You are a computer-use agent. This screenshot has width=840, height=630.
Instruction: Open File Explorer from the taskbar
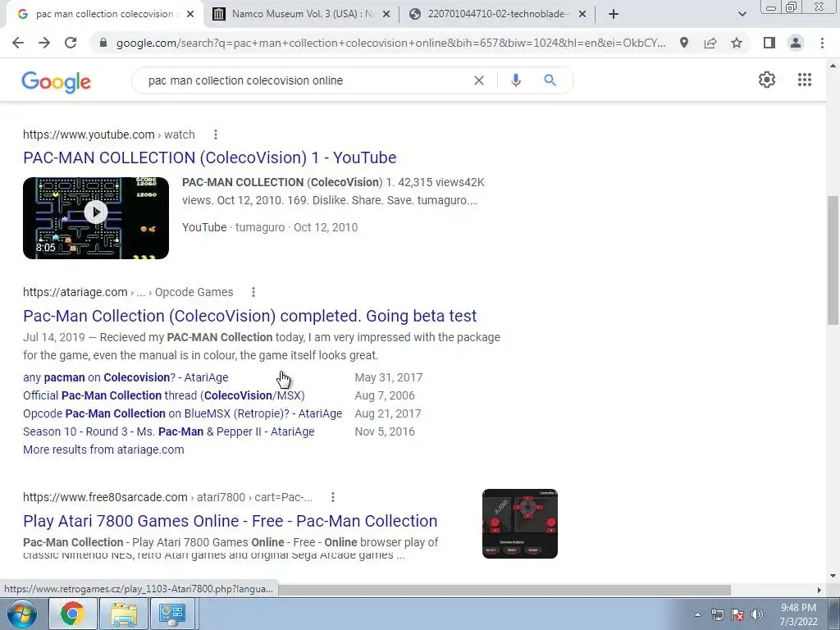[x=123, y=614]
